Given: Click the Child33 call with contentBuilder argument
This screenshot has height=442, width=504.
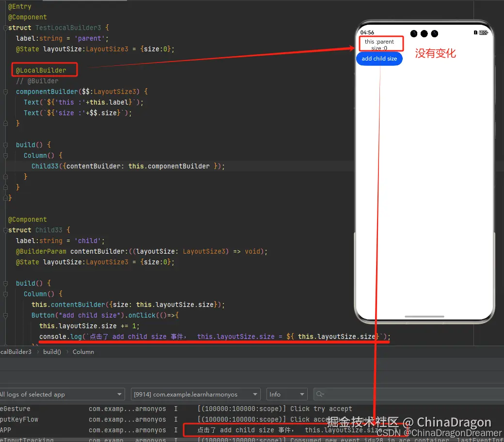Looking at the screenshot, I should tap(128, 166).
